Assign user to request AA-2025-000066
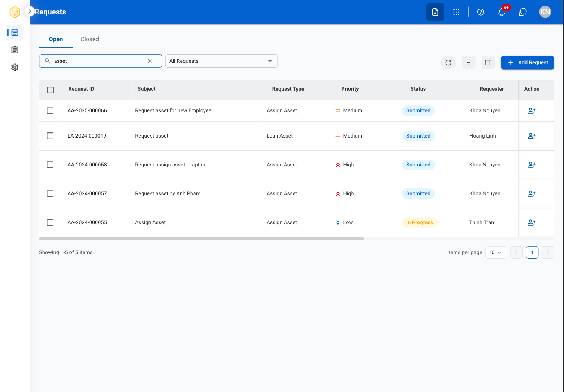 point(532,111)
